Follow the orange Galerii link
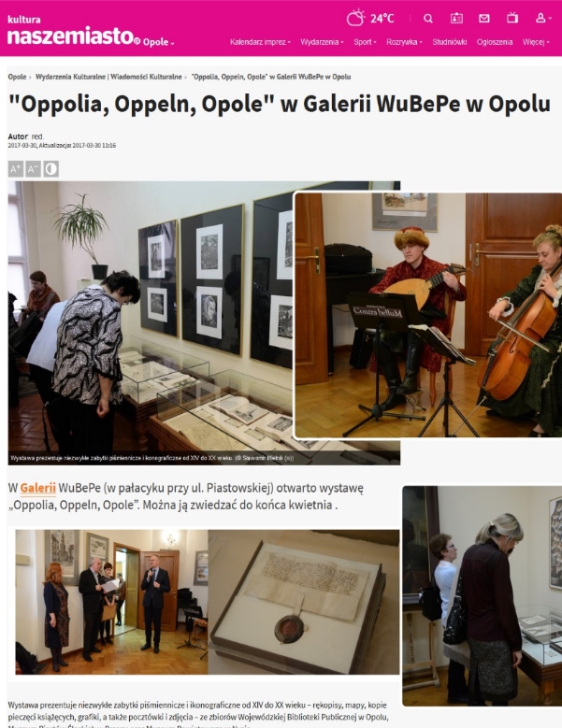The width and height of the screenshot is (562, 728). click(37, 488)
